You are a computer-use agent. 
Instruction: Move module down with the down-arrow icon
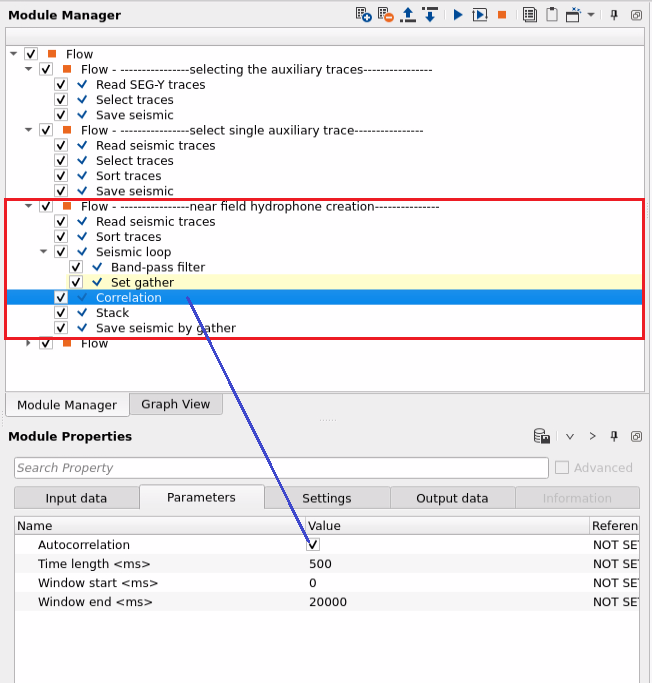pyautogui.click(x=430, y=15)
